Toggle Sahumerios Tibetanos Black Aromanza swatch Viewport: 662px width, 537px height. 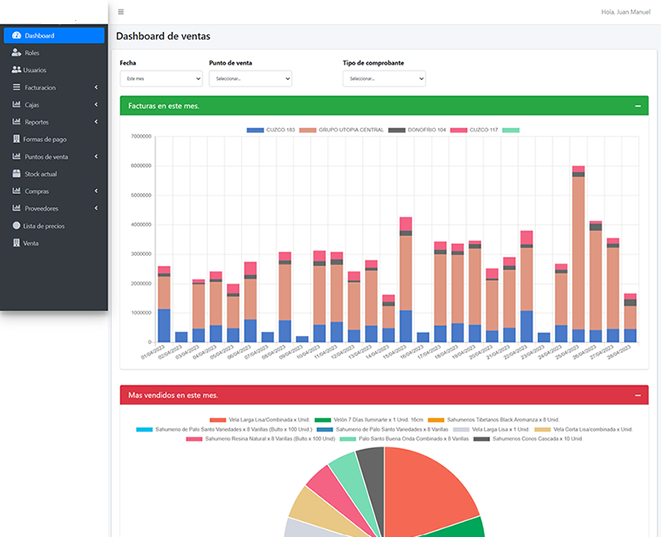tap(436, 420)
